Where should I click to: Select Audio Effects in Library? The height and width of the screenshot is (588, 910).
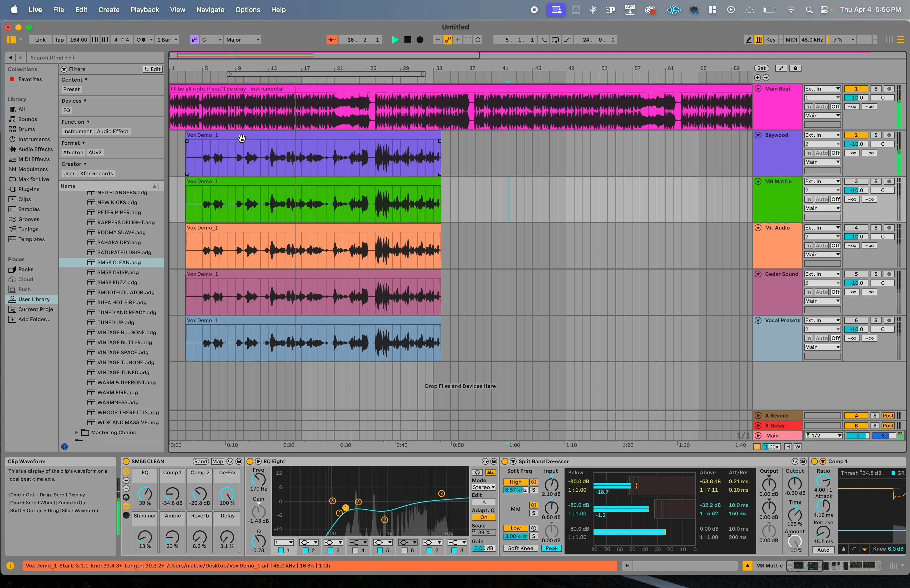coord(35,149)
